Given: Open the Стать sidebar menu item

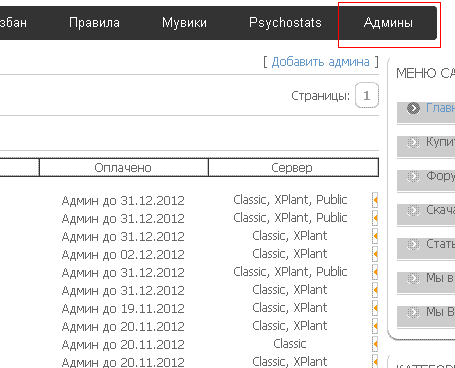Looking at the screenshot, I should pyautogui.click(x=440, y=244).
